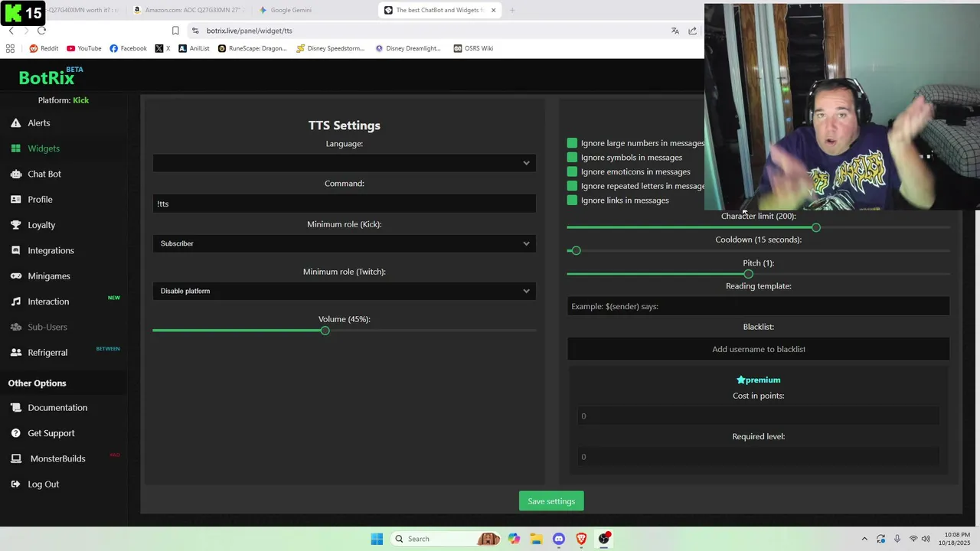Click the Cost in points field
The width and height of the screenshot is (980, 551).
coord(758,416)
